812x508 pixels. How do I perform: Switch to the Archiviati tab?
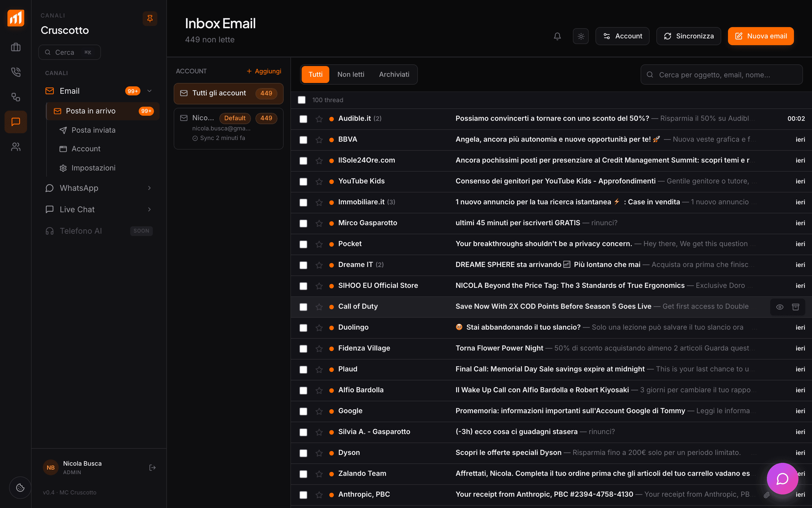[x=394, y=74]
